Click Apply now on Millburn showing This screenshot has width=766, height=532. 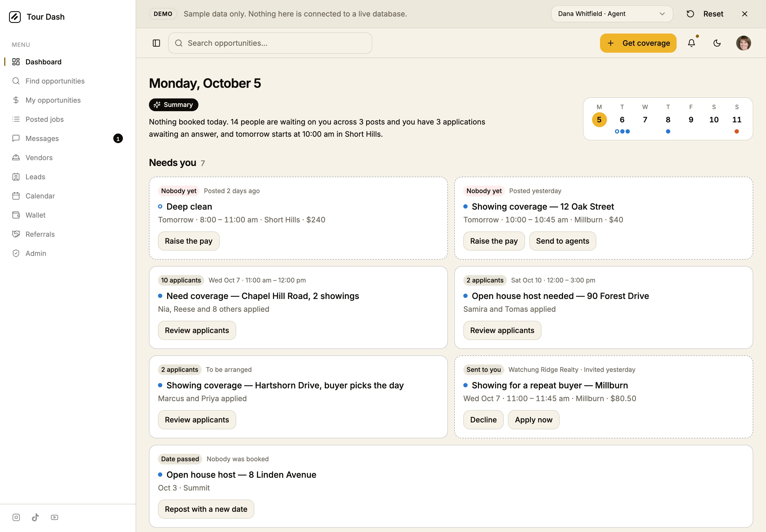click(533, 420)
